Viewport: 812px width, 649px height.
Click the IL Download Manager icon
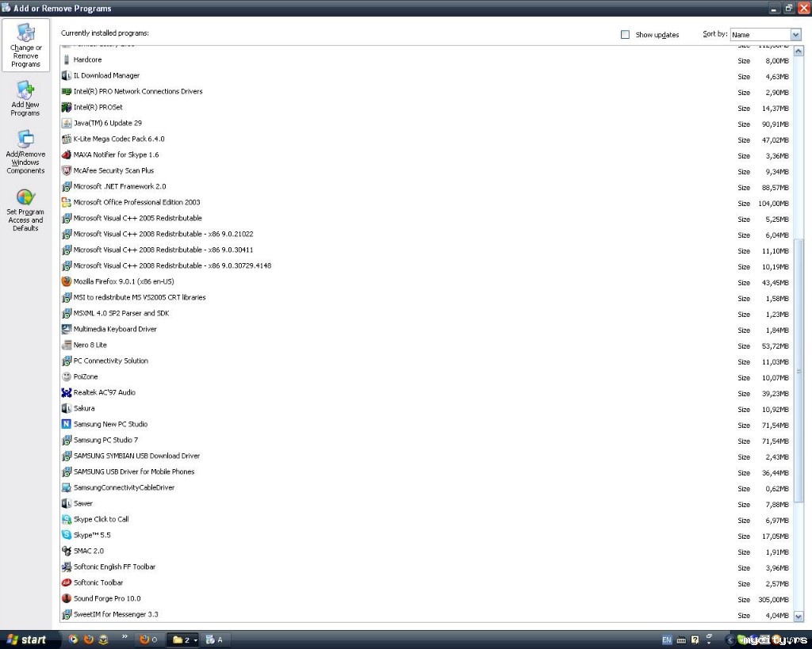click(67, 75)
